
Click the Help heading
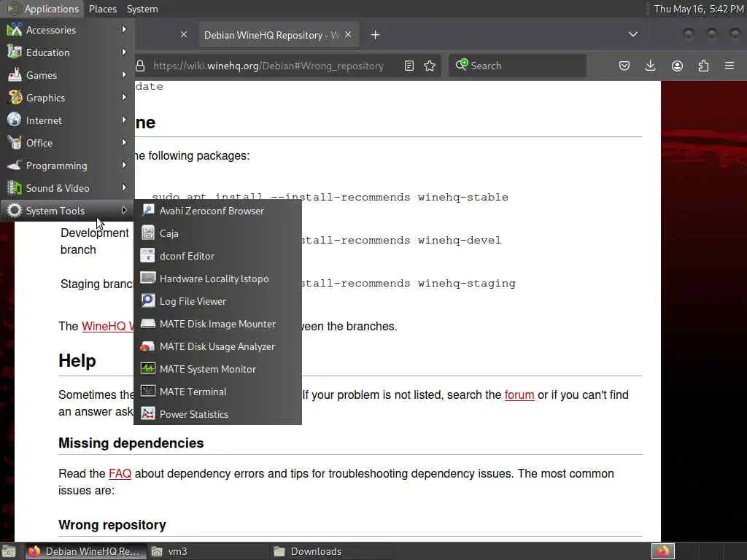pos(77,360)
